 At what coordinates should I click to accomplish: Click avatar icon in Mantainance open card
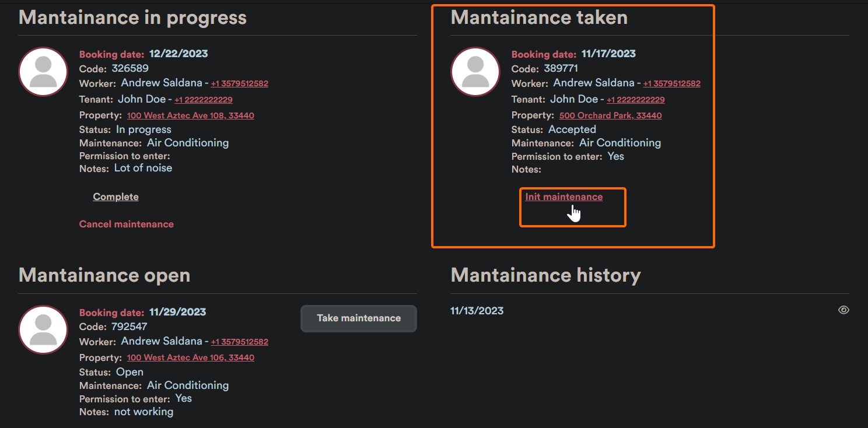pyautogui.click(x=44, y=330)
